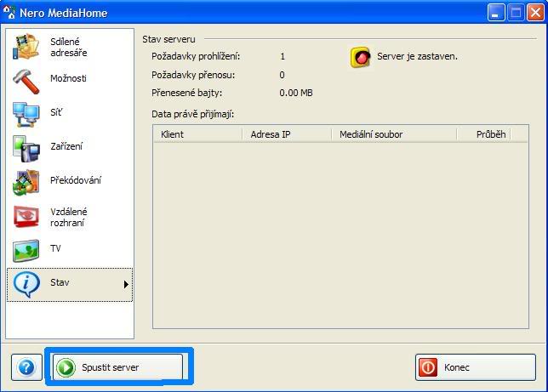This screenshot has height=392, width=548.
Task: Select the Vzdálené rozhraní eye icon
Action: click(x=26, y=217)
